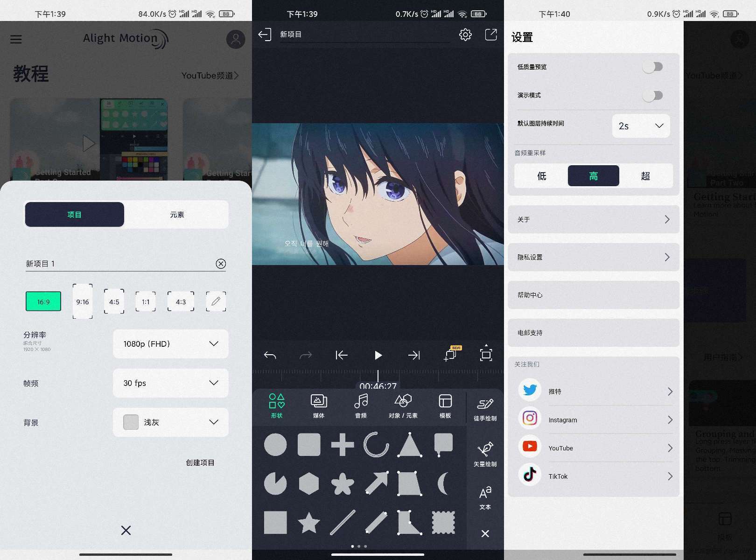Jump to the start of timeline

pos(342,355)
